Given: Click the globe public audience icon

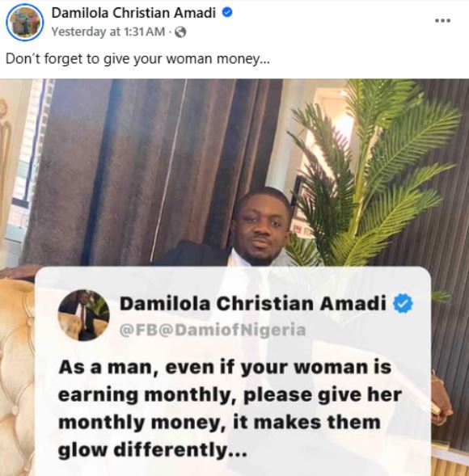Looking at the screenshot, I should 181,32.
